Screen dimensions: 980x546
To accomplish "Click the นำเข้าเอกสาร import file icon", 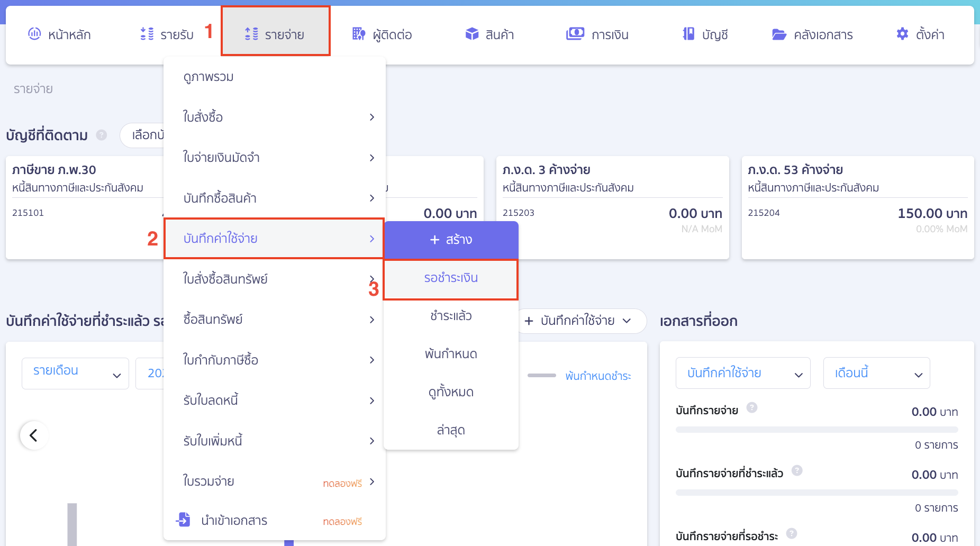I will [183, 520].
